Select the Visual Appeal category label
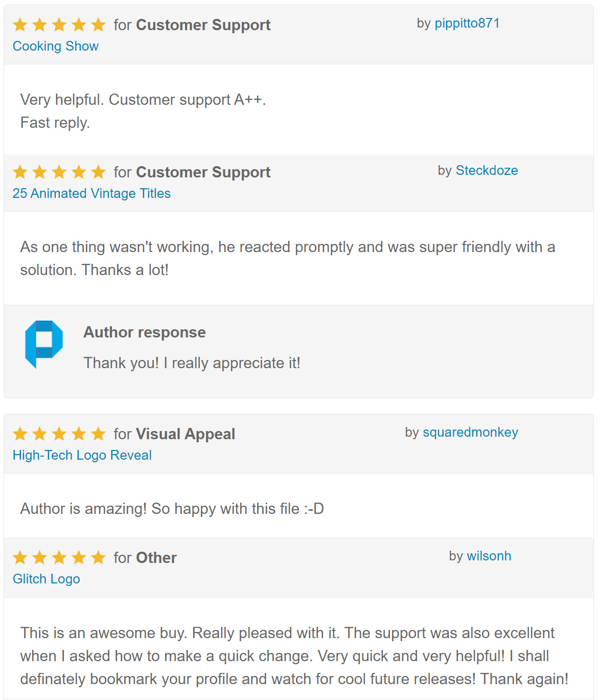598x700 pixels. click(185, 434)
